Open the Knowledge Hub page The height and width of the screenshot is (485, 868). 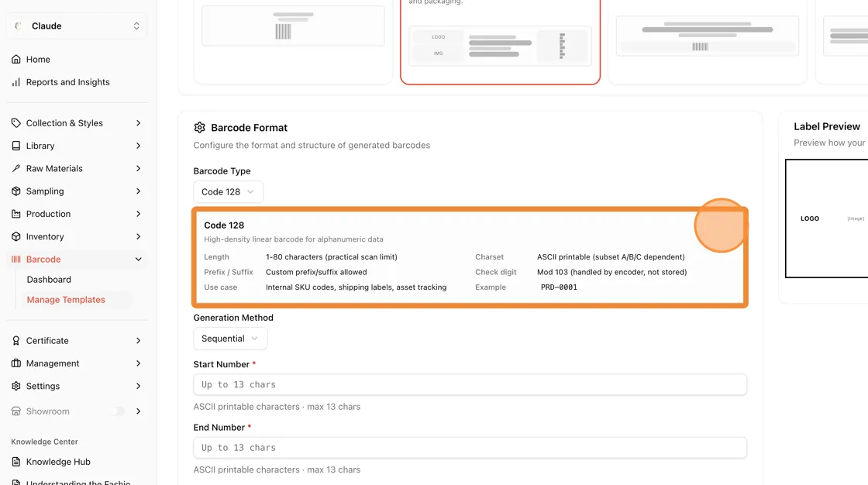click(58, 462)
